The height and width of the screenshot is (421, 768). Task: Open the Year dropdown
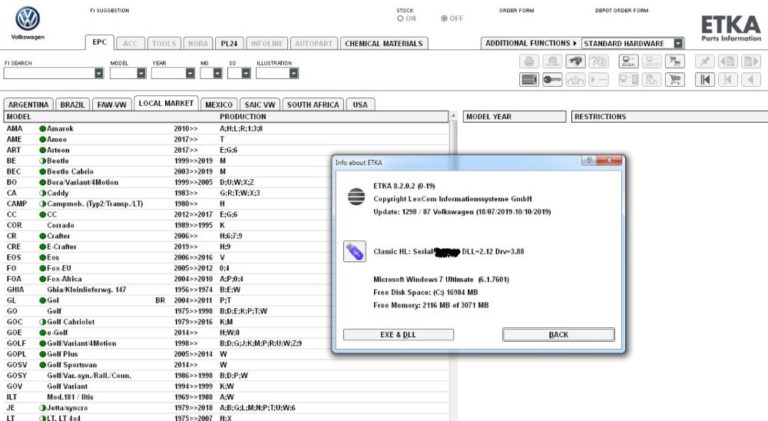190,73
